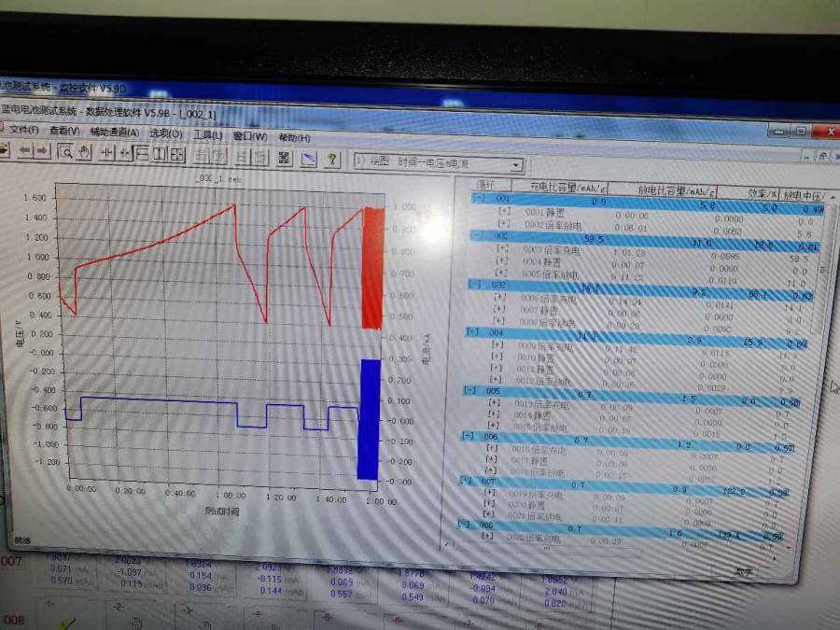Select the hand pan tool
This screenshot has height=630, width=840.
tap(83, 152)
